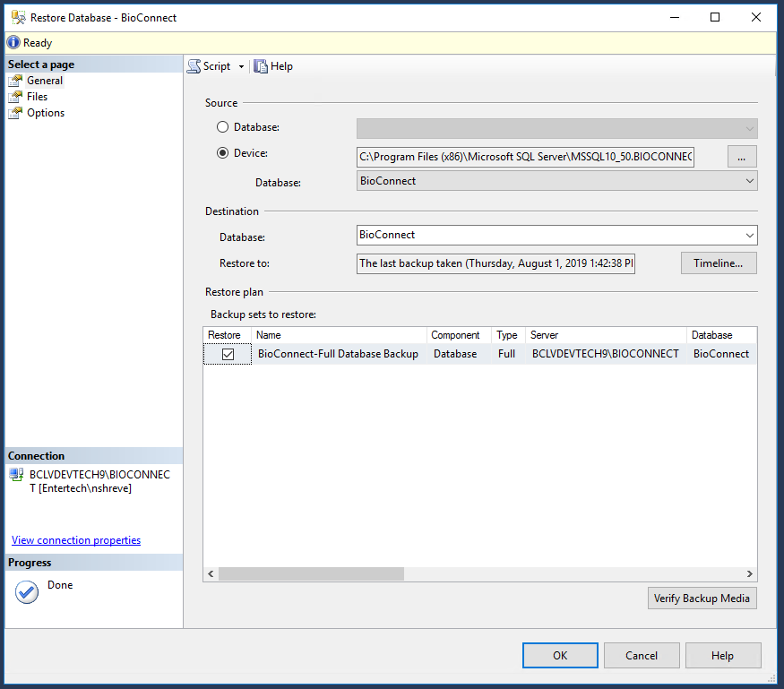Click the server icon under Connection
The width and height of the screenshot is (784, 689).
coord(15,475)
